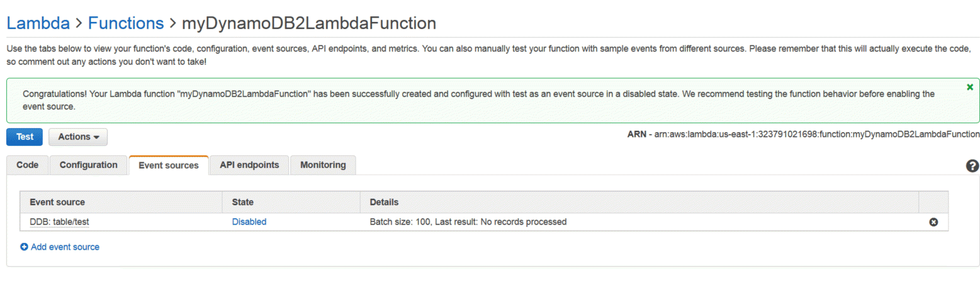Screen dimensions: 980x300
Task: Select the DDB: table/test event source
Action: (x=63, y=222)
